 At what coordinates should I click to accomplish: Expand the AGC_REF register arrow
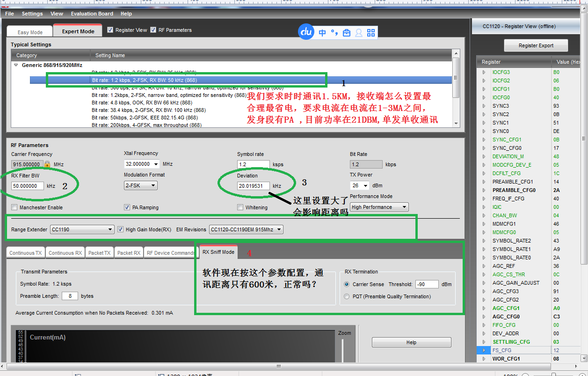[x=484, y=266]
